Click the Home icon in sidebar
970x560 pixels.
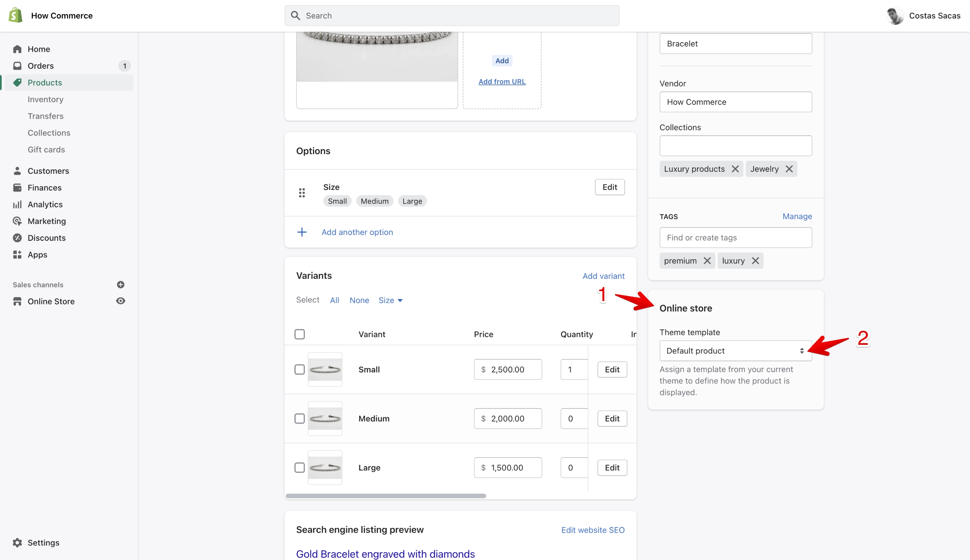click(17, 49)
